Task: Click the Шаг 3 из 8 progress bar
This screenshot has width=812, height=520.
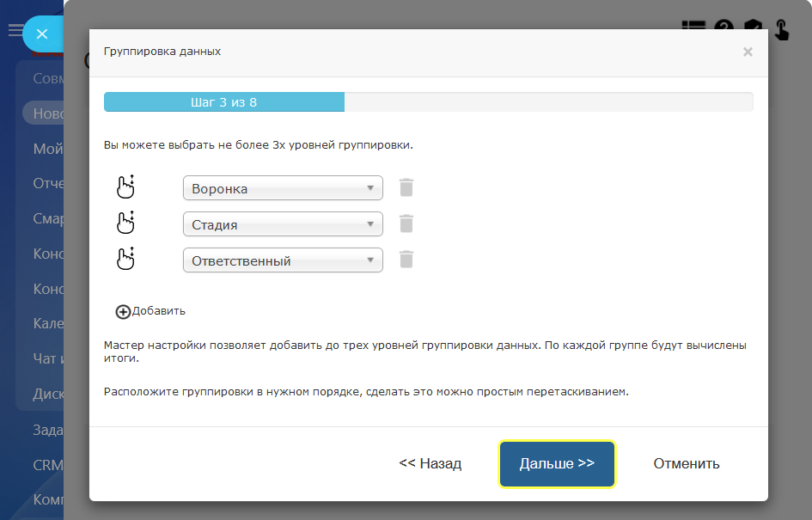Action: (x=428, y=102)
